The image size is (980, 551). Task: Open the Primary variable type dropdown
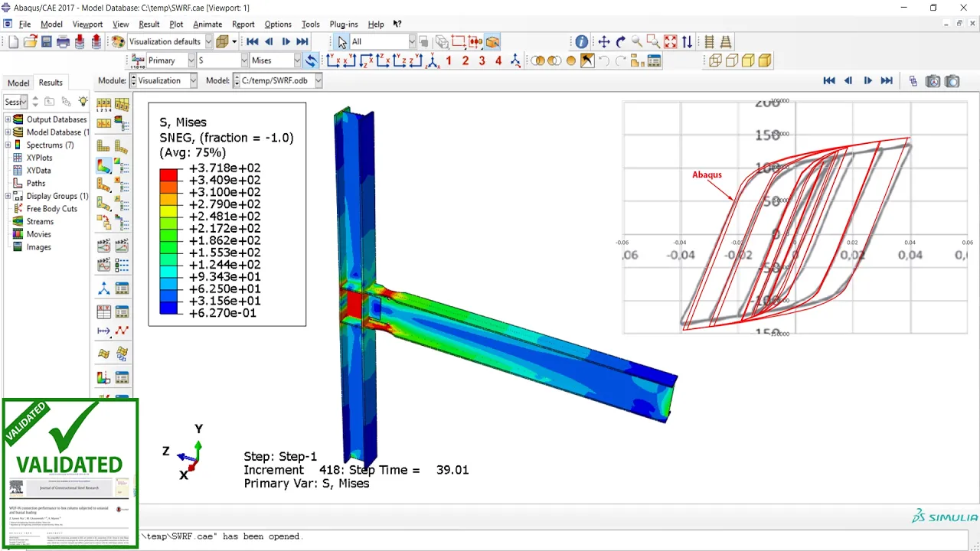(x=190, y=60)
